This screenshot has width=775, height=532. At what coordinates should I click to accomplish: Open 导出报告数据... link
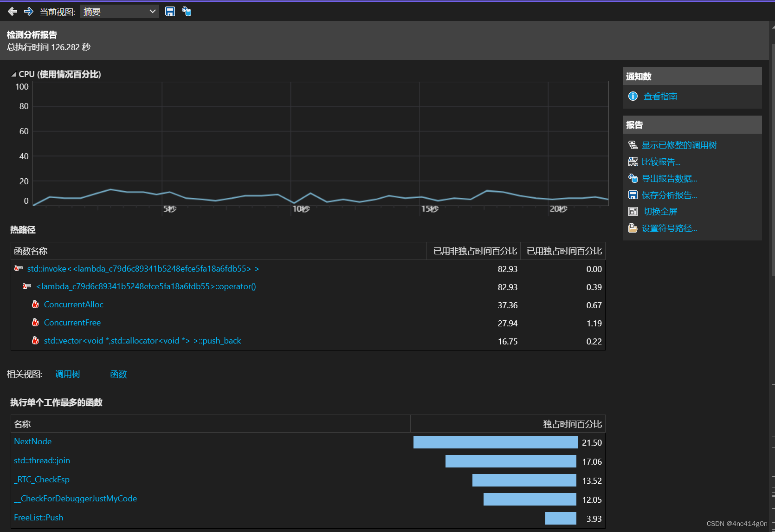669,179
